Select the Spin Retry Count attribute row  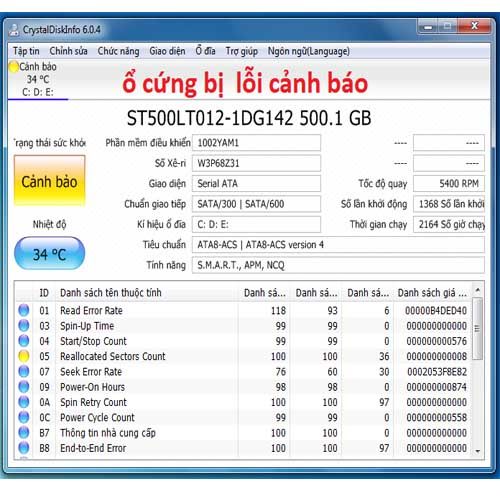click(x=243, y=402)
